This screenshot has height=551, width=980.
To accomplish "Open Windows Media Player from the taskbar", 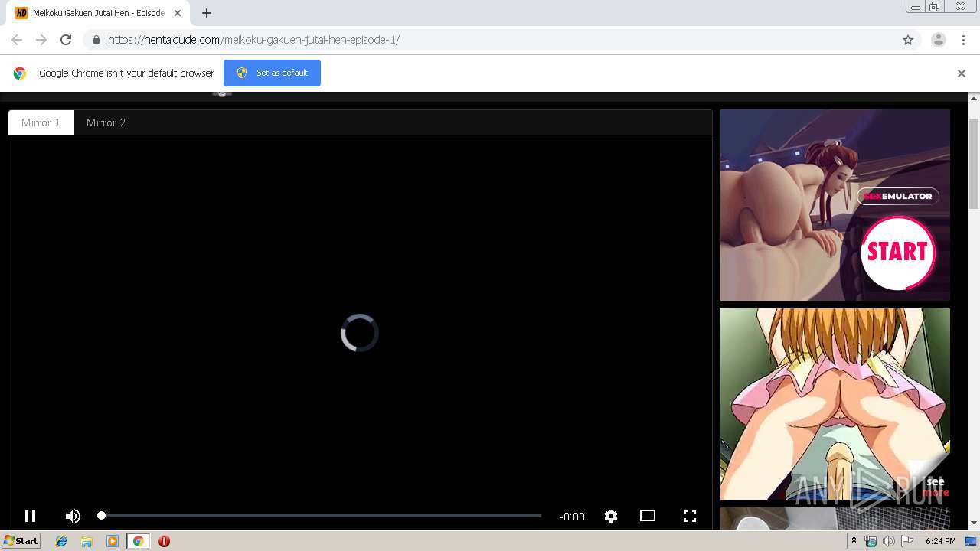I will [113, 541].
